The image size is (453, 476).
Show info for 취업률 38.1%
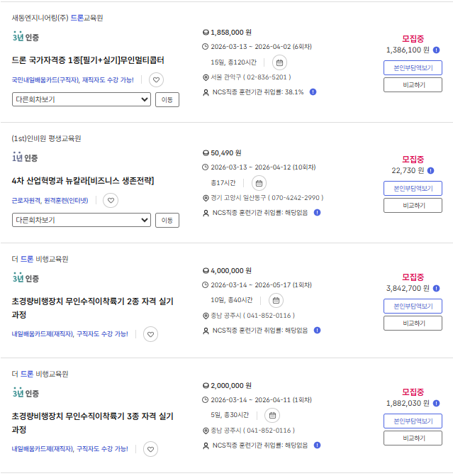pos(313,92)
